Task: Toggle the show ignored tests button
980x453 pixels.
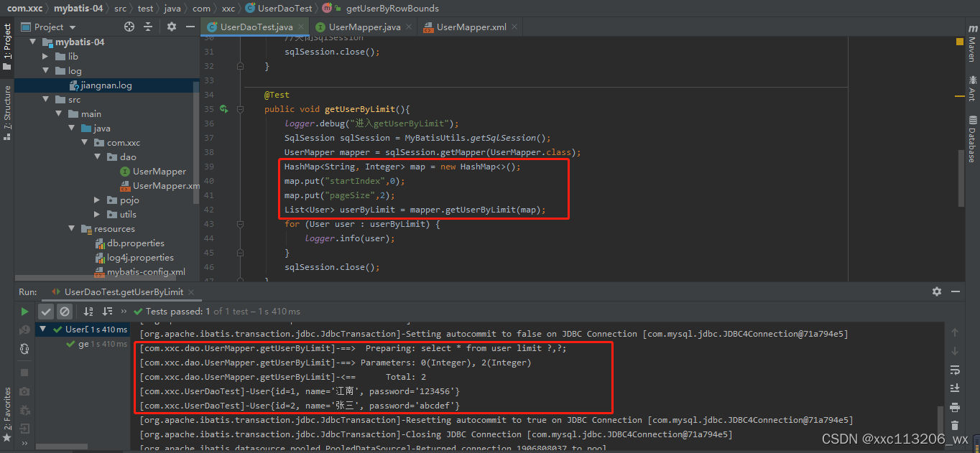Action: [65, 312]
